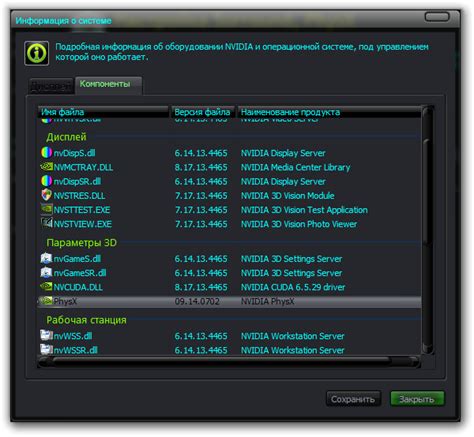Click the PhysX row icon
This screenshot has width=474, height=437.
pyautogui.click(x=46, y=301)
